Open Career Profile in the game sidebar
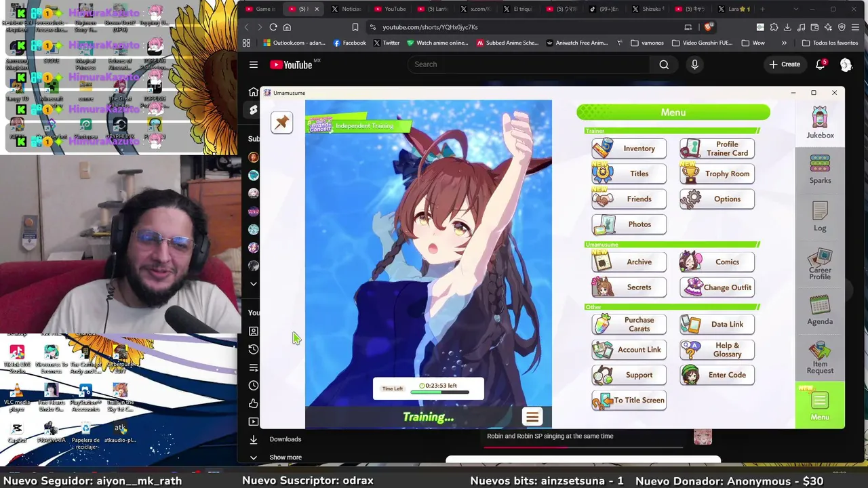Viewport: 868px width, 488px height. tap(820, 264)
